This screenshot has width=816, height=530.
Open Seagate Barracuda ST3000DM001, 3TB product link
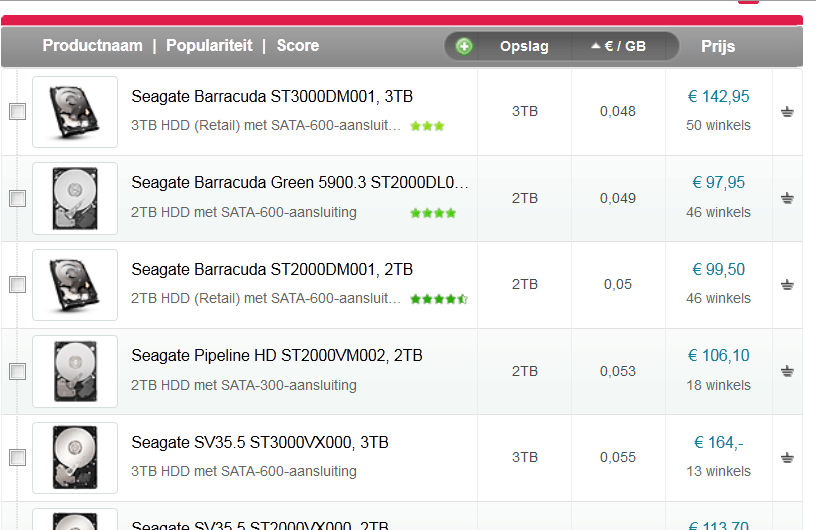(x=272, y=97)
